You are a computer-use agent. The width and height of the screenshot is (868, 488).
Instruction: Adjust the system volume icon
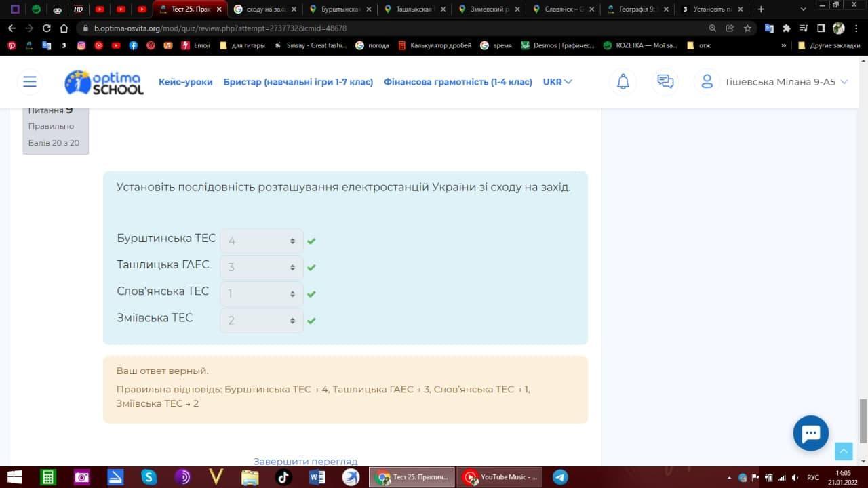coord(795,477)
